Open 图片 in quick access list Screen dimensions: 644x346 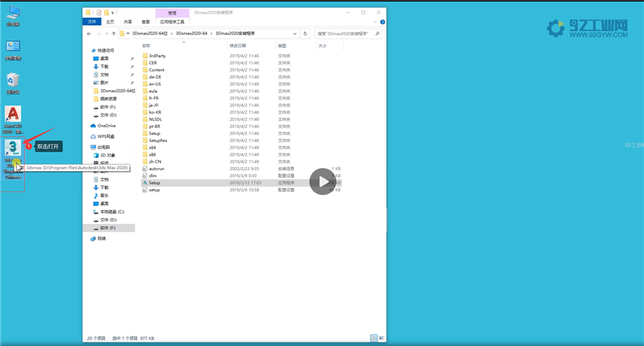point(101,82)
